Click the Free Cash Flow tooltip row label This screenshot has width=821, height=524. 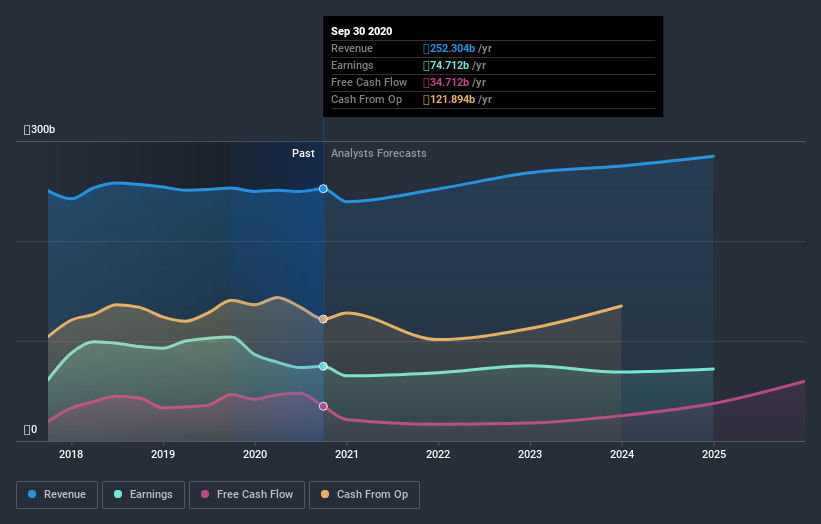(x=369, y=83)
